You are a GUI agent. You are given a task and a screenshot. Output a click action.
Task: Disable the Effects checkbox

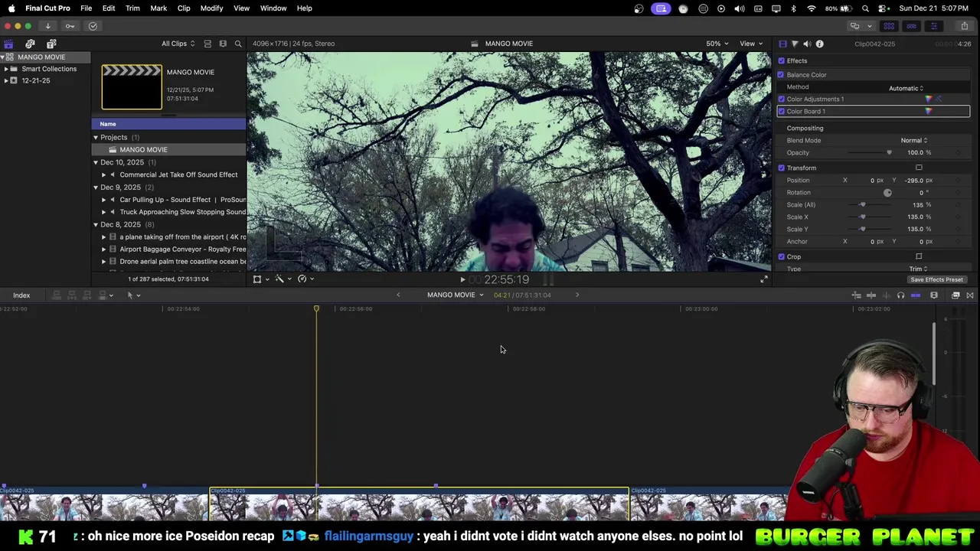point(781,60)
